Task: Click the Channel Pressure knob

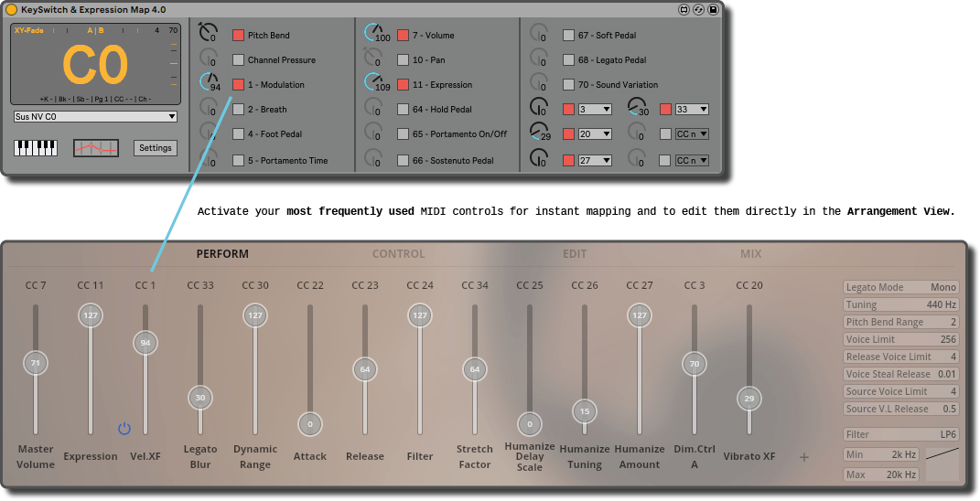Action: click(208, 58)
